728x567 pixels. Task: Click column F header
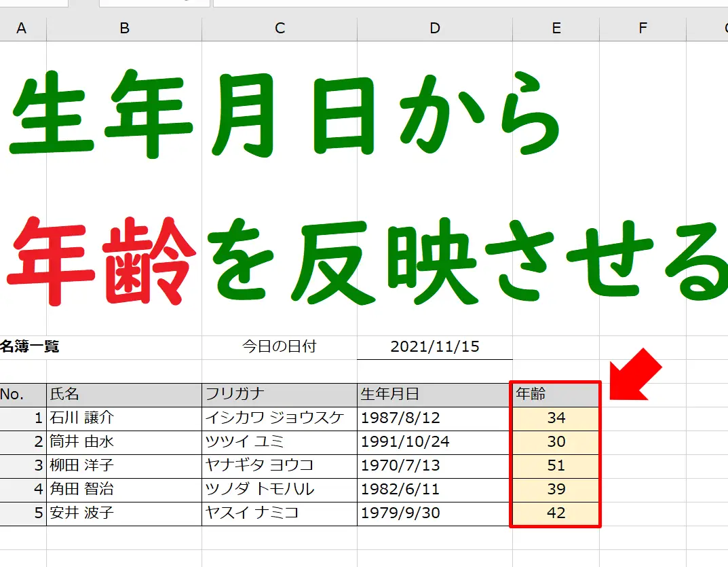click(643, 28)
